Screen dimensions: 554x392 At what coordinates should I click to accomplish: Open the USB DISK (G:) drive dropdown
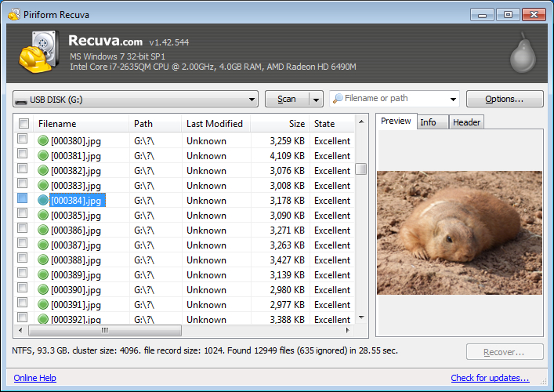coord(251,100)
